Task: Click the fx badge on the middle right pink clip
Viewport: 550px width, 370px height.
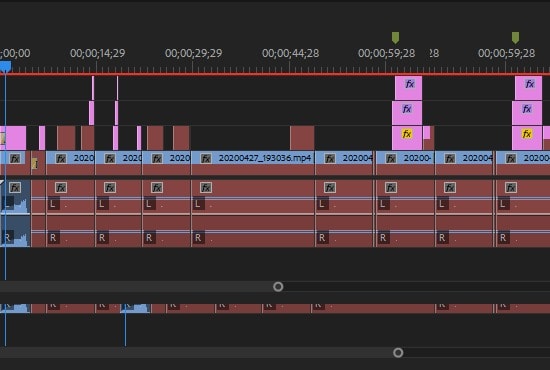Action: pyautogui.click(x=526, y=109)
